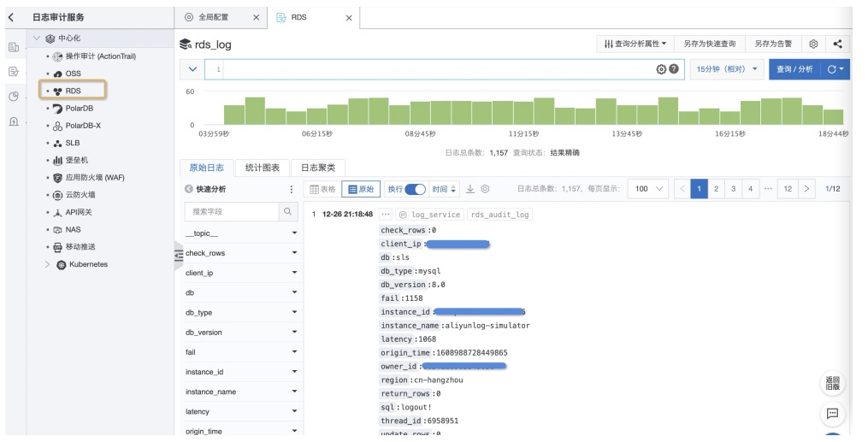Expand the client_ip field
The image size is (868, 442).
point(294,273)
